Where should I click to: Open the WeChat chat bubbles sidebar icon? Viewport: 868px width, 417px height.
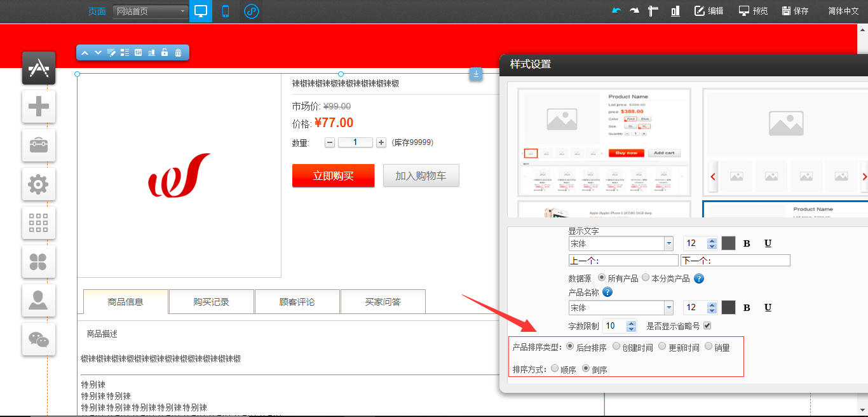tap(39, 339)
